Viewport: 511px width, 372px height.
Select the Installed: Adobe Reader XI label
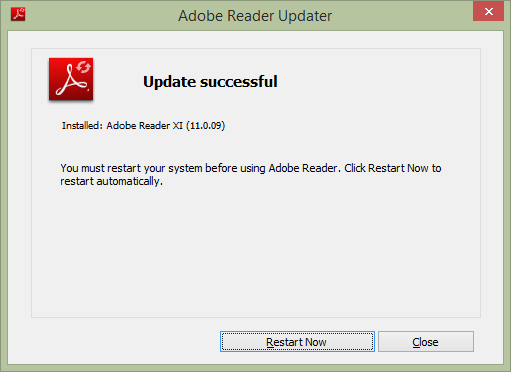(x=122, y=126)
